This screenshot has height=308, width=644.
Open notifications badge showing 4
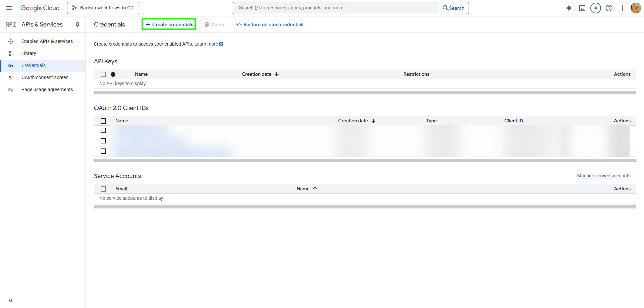pos(596,8)
